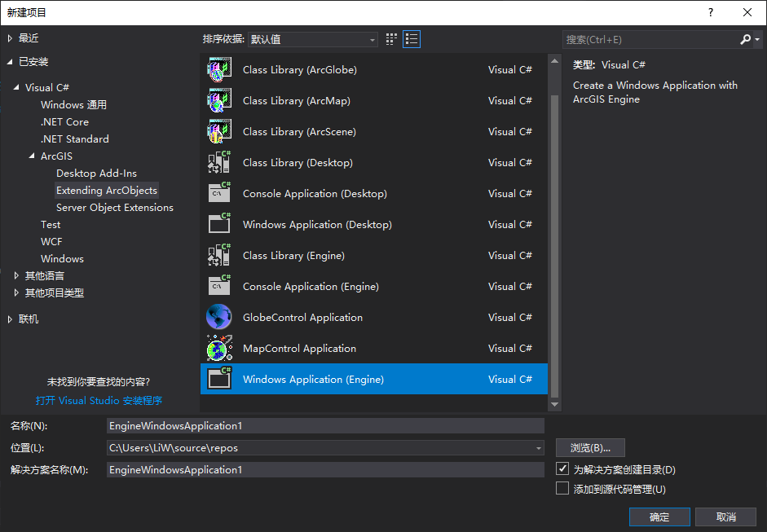Screen dimensions: 767x532
Task: Select Server Object Extensions category
Action: click(115, 207)
